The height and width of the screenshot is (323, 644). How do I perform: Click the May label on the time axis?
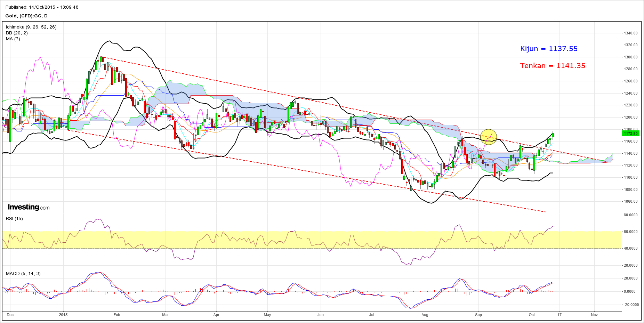[x=267, y=315]
